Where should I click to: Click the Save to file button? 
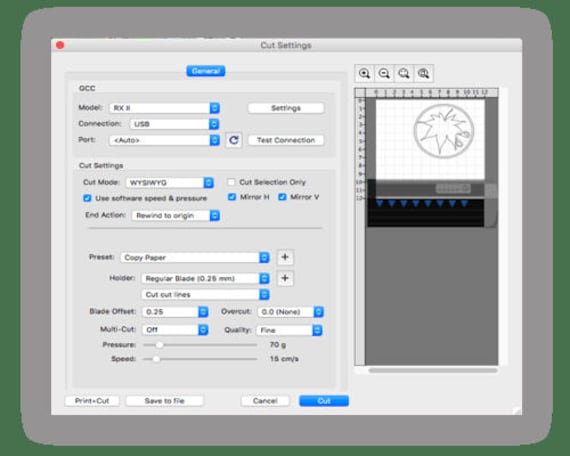pos(165,401)
